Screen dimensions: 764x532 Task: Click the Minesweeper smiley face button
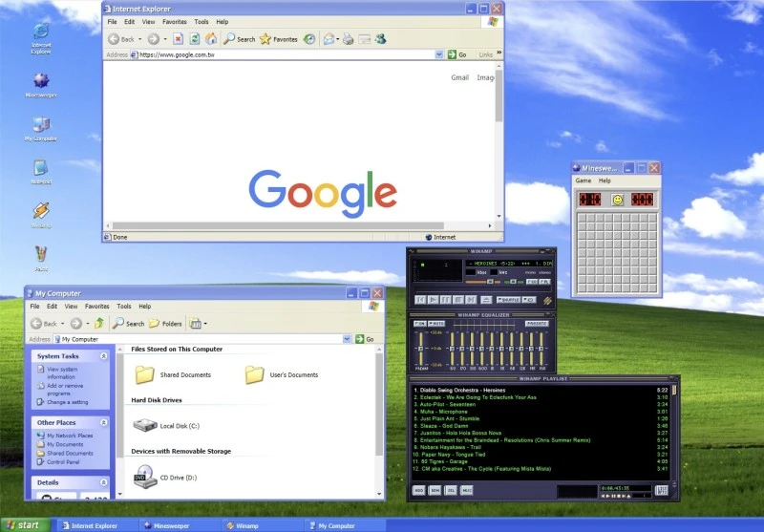617,200
